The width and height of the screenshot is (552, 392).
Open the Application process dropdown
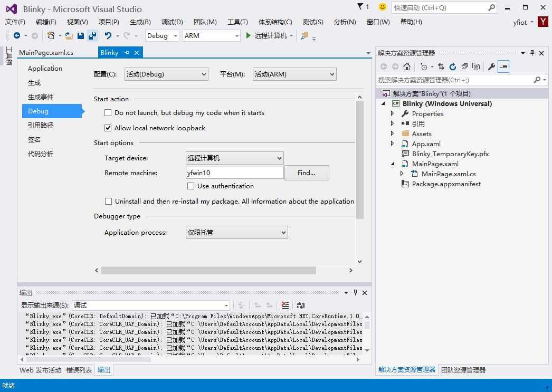pos(236,233)
